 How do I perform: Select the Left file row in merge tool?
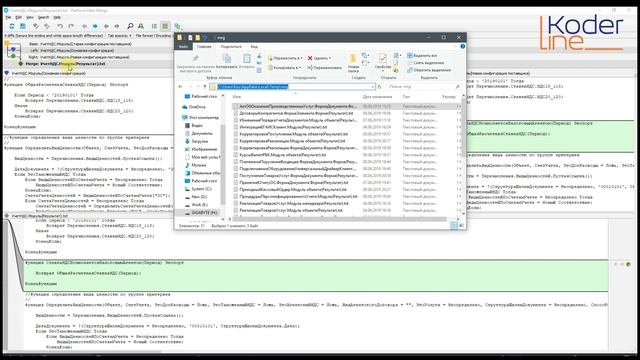(72, 51)
